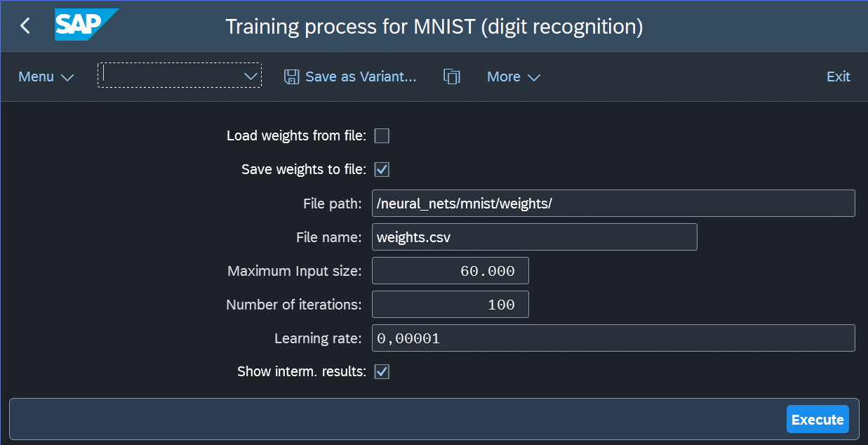Click the overlapping-squares icon beside Save as Variant

tap(452, 77)
